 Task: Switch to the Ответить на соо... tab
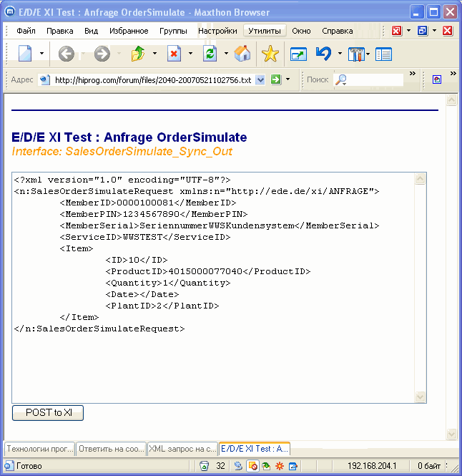tap(111, 449)
